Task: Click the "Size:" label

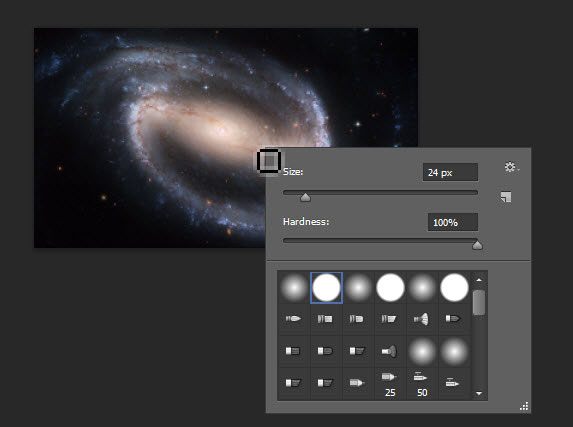Action: point(293,172)
